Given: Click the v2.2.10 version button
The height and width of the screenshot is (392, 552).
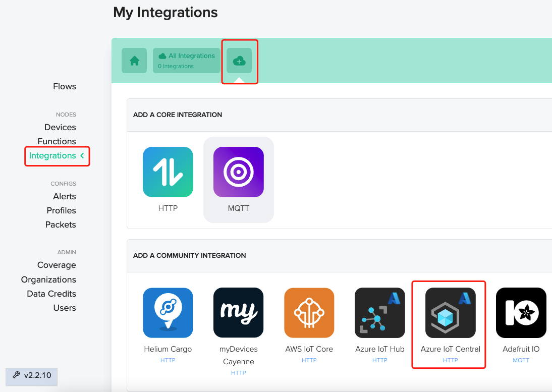Looking at the screenshot, I should [32, 376].
